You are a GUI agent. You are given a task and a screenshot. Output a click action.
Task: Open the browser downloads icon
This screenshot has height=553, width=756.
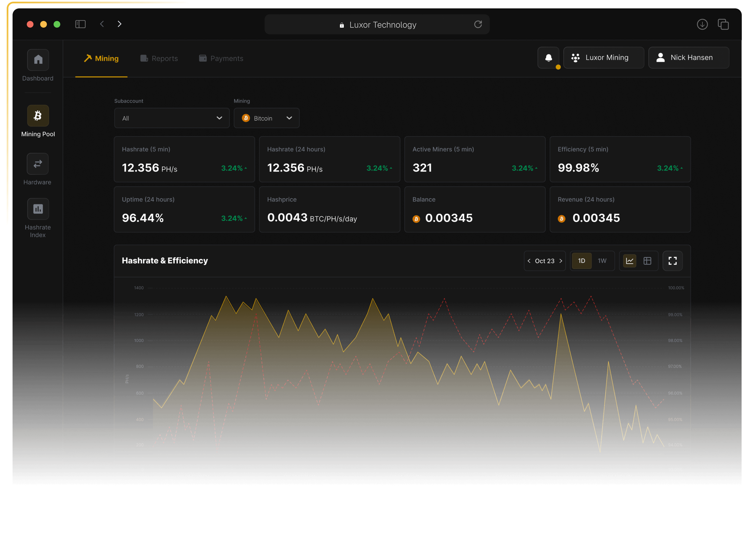tap(702, 24)
